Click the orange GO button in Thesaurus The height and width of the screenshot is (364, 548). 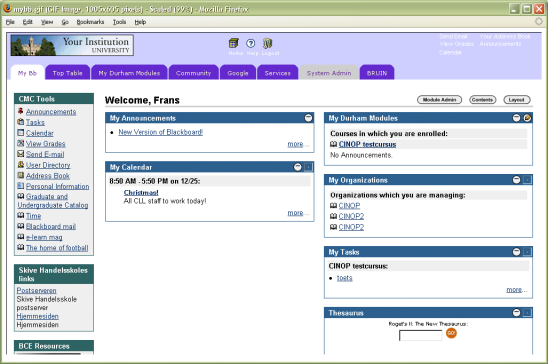pos(451,333)
